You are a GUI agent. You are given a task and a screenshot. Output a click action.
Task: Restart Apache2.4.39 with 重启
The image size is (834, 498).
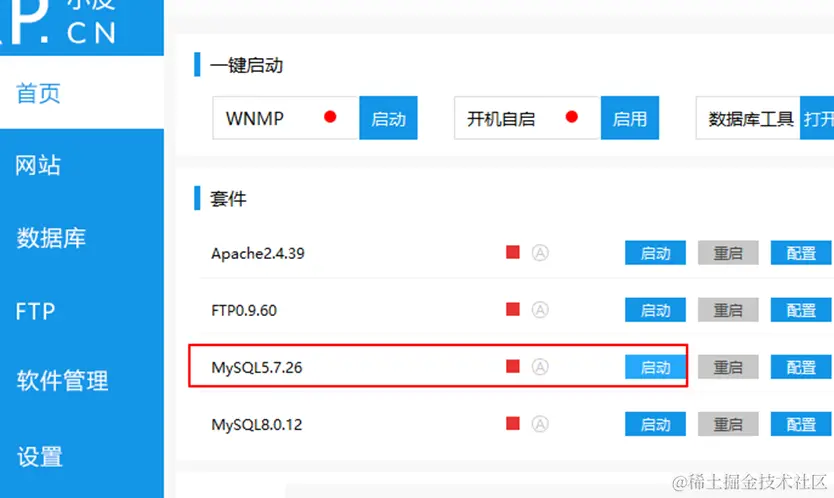pyautogui.click(x=728, y=253)
